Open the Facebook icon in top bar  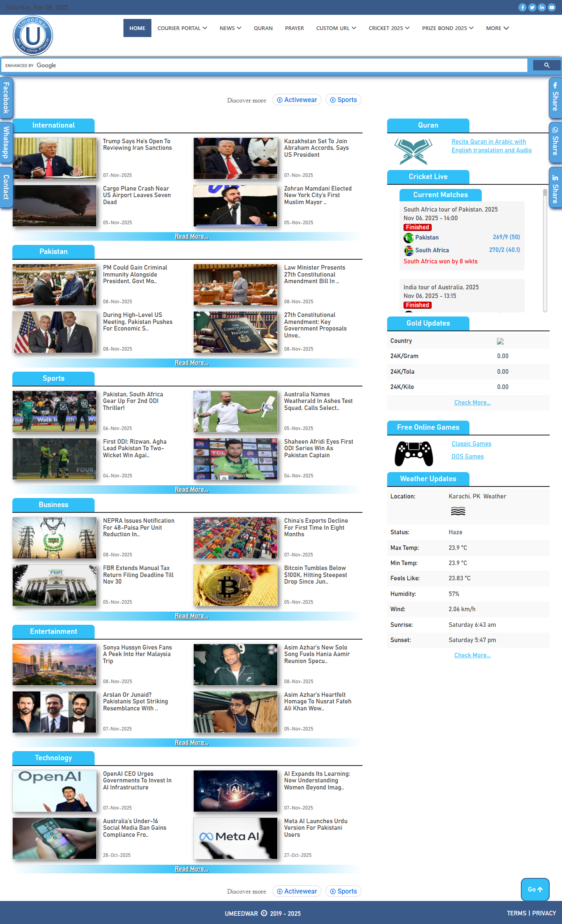522,7
